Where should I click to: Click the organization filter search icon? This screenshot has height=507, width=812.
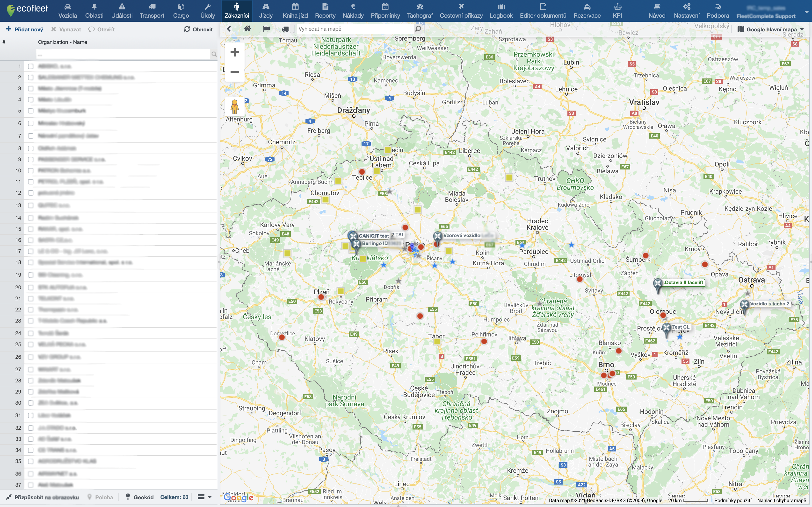point(214,54)
